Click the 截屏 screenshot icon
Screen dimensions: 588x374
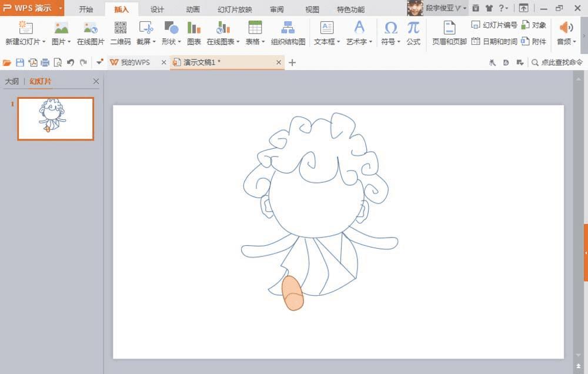click(146, 28)
